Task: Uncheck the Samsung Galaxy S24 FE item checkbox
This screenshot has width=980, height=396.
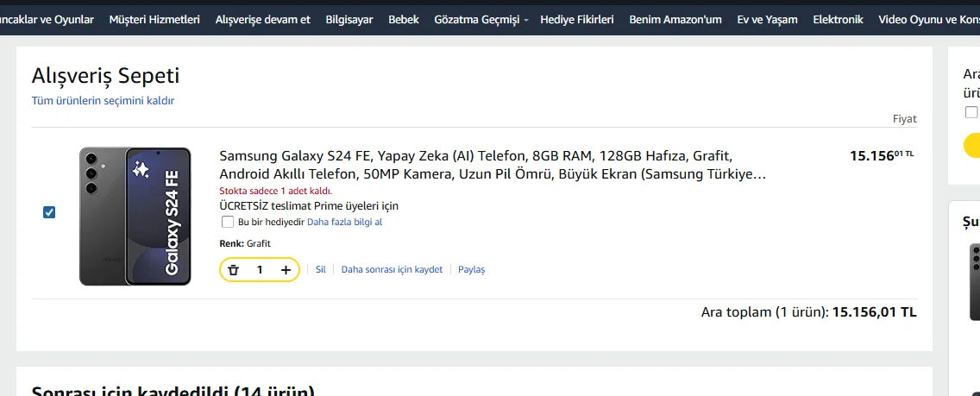Action: pyautogui.click(x=49, y=212)
